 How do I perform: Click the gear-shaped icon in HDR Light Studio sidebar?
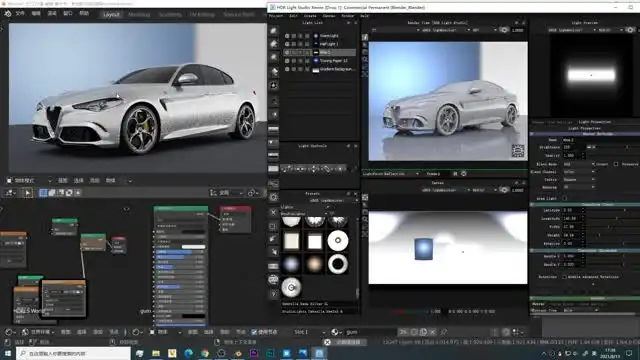pos(273,198)
